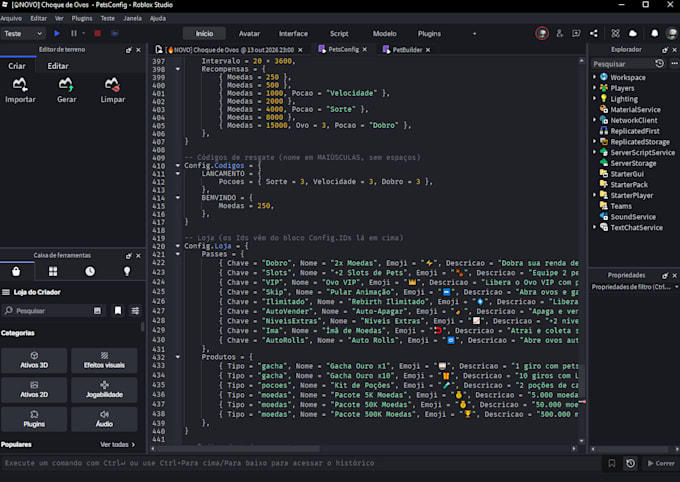This screenshot has width=680, height=482.
Task: Pause the running test
Action: pyautogui.click(x=74, y=33)
